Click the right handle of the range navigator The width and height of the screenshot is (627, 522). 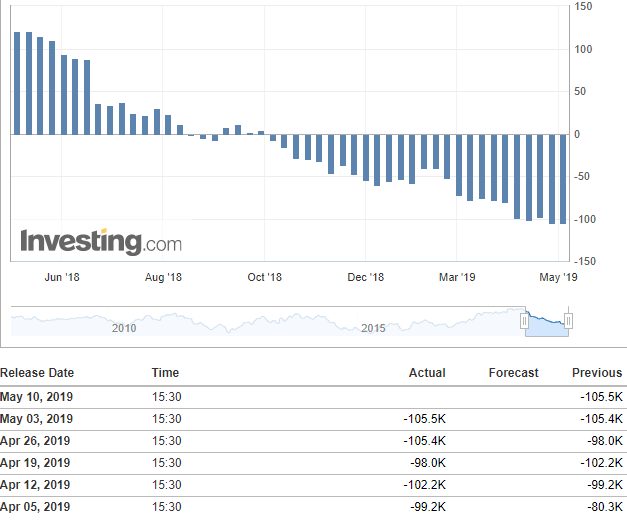tap(568, 321)
